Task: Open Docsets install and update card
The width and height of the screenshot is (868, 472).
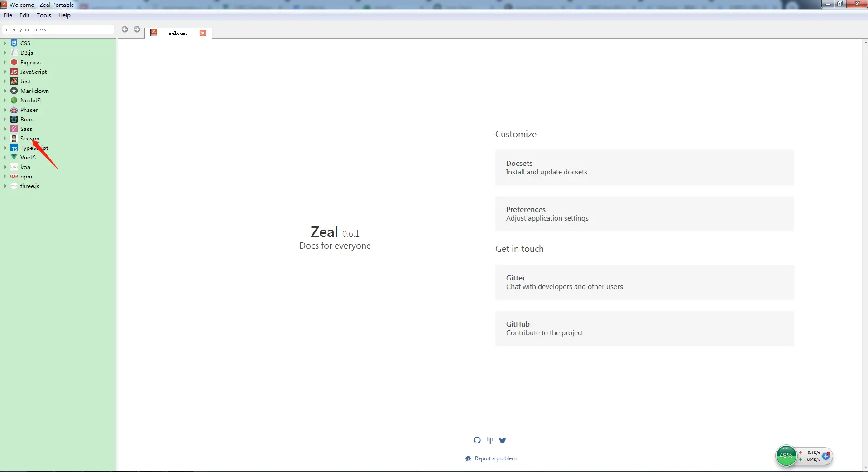Action: [644, 168]
